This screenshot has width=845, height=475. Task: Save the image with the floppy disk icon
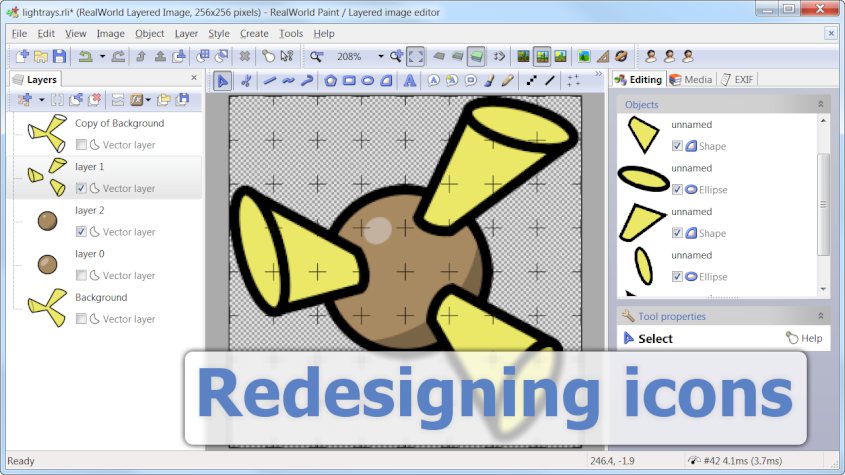click(59, 56)
